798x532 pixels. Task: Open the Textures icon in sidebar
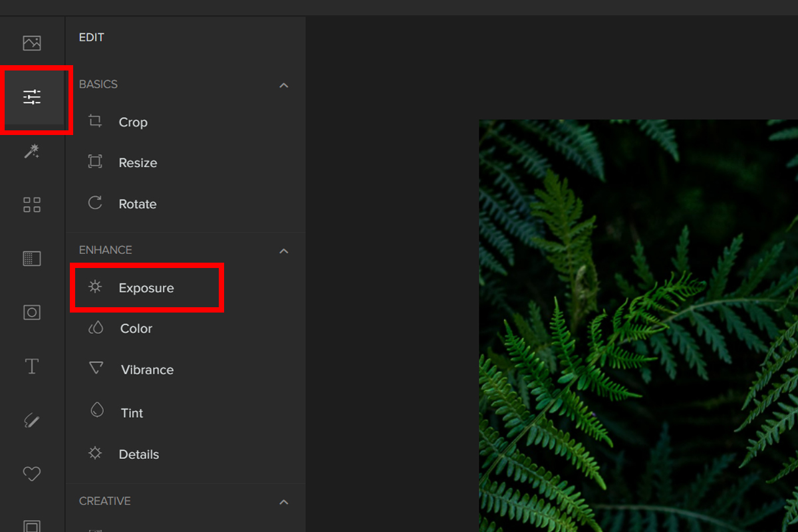tap(32, 259)
